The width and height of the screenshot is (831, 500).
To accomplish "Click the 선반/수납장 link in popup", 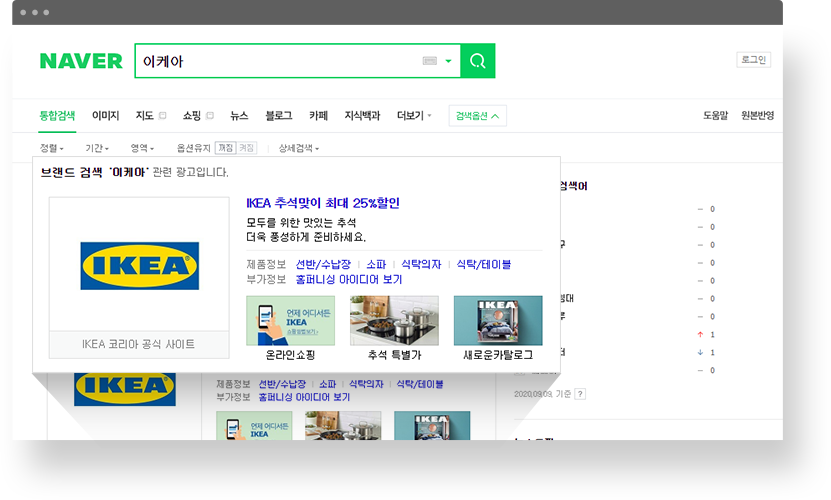I will point(323,264).
